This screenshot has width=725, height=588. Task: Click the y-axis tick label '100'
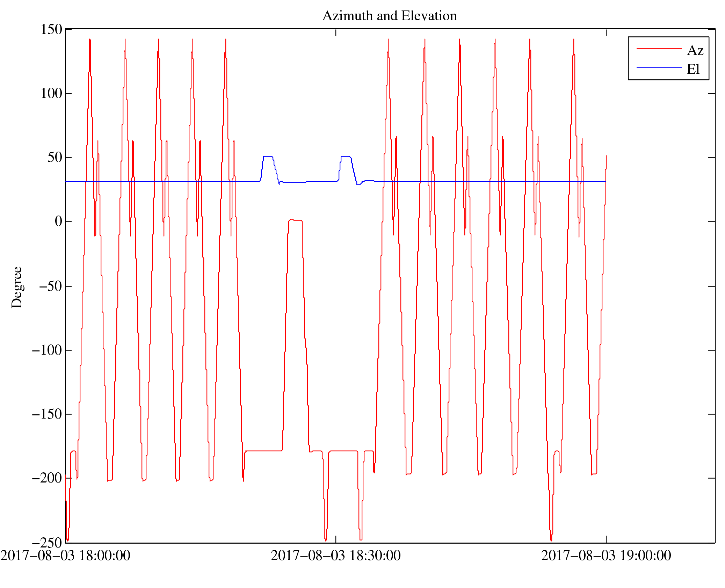51,93
